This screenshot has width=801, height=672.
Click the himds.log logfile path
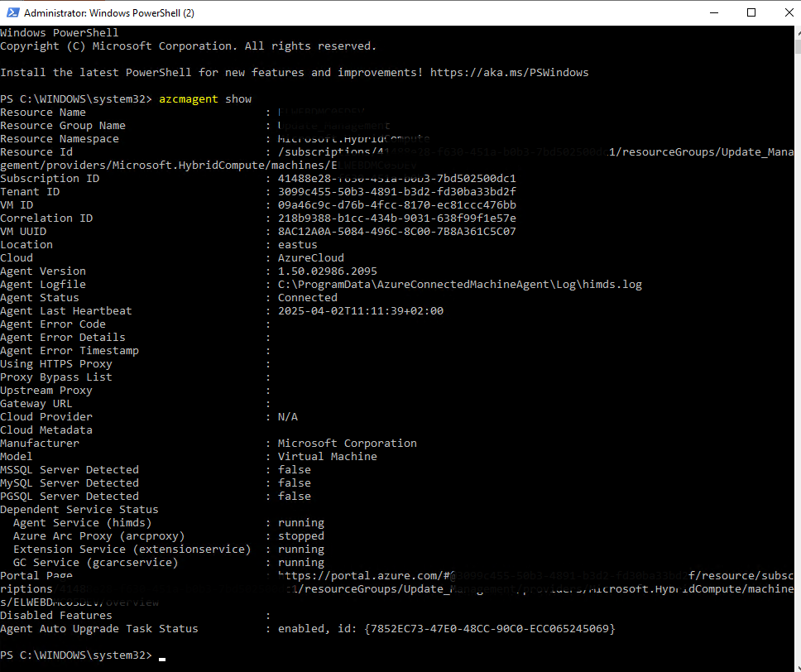pyautogui.click(x=460, y=285)
